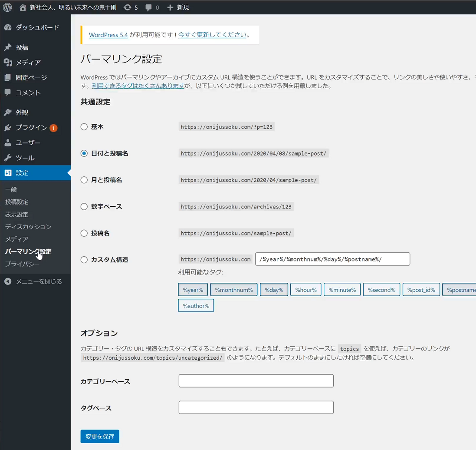Open the ディスカッション submenu item
This screenshot has width=476, height=450.
pos(28,227)
